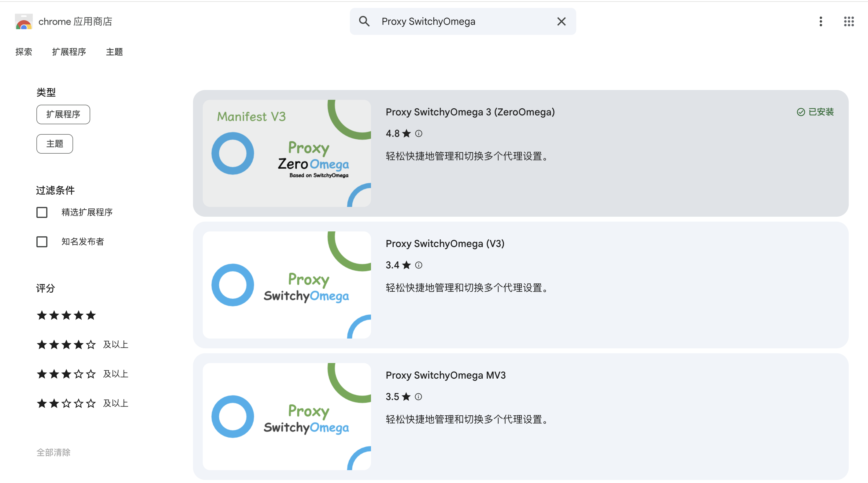Select the 5-star rating filter
Image resolution: width=868 pixels, height=483 pixels.
[66, 315]
